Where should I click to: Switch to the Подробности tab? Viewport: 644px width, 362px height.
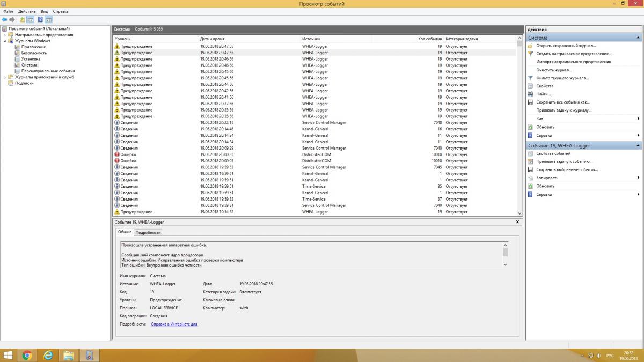pos(148,232)
